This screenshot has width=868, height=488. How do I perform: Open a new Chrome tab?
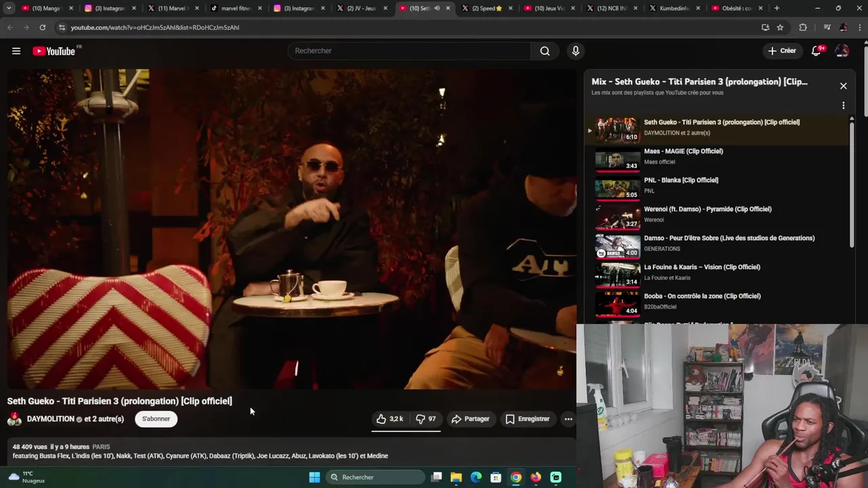click(x=776, y=8)
